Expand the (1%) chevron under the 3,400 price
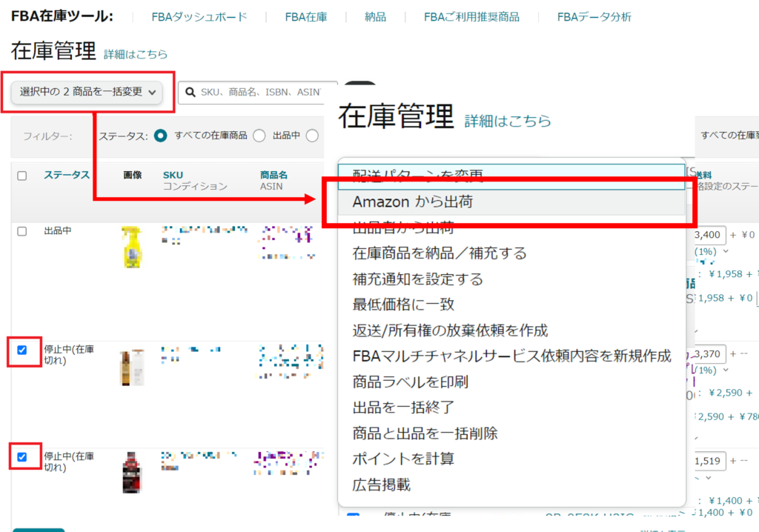This screenshot has width=759, height=532. 726,251
